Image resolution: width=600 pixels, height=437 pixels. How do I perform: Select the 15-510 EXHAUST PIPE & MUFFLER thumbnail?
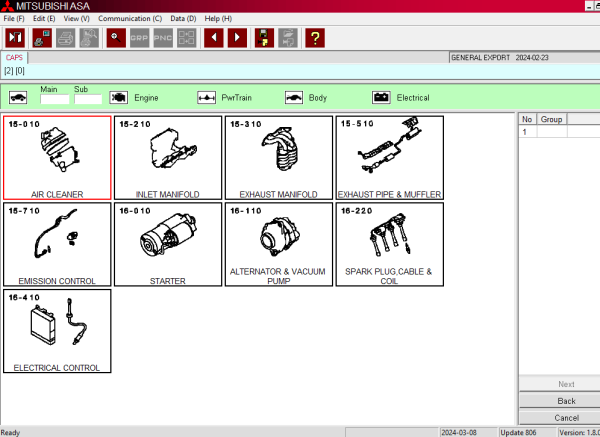pyautogui.click(x=390, y=158)
